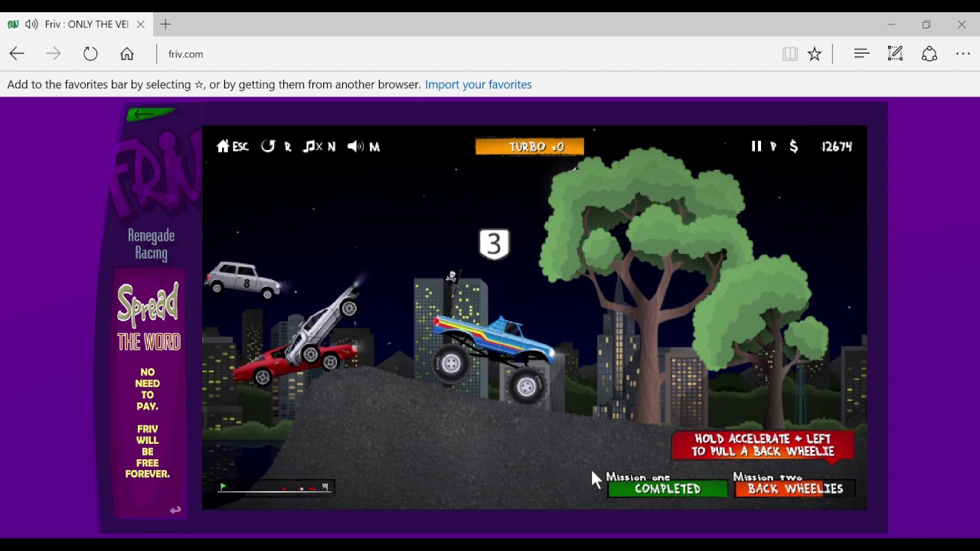Go back with the browser back arrow
The height and width of the screenshot is (551, 980).
coord(17,54)
